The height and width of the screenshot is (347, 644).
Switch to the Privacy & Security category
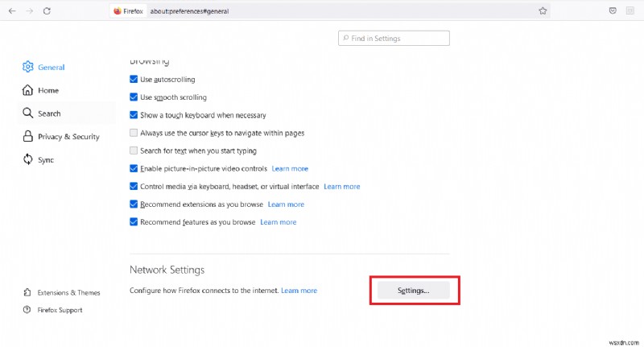click(68, 137)
